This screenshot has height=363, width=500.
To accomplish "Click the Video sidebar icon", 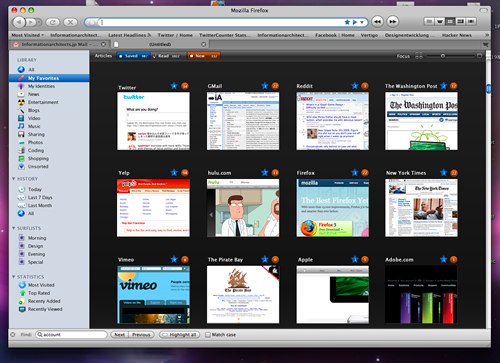I will click(21, 118).
